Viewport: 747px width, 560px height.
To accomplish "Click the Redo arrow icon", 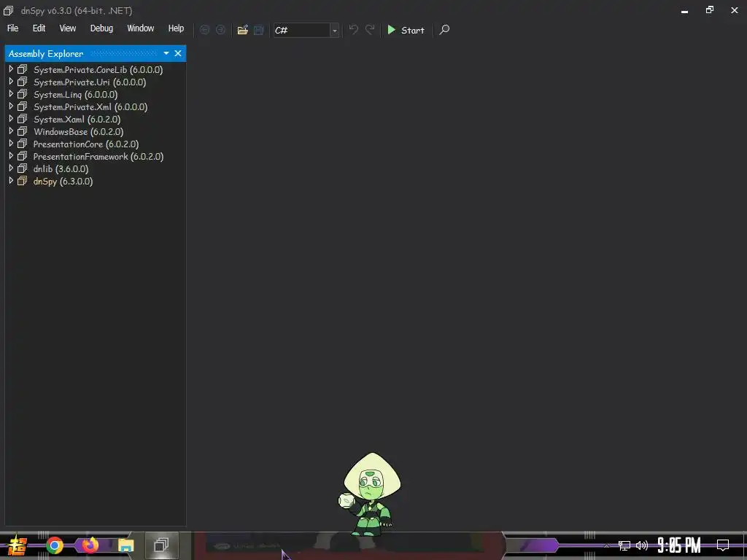I will pyautogui.click(x=370, y=29).
